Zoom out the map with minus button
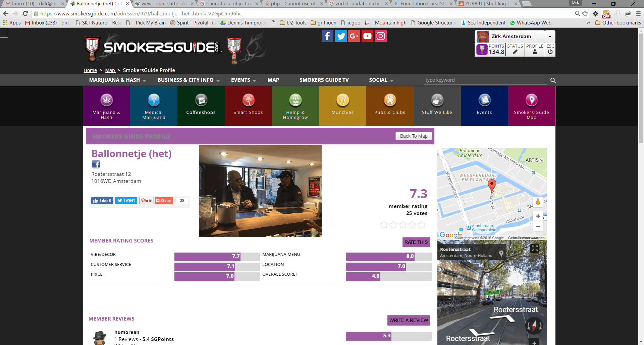This screenshot has height=345, width=644. click(538, 226)
